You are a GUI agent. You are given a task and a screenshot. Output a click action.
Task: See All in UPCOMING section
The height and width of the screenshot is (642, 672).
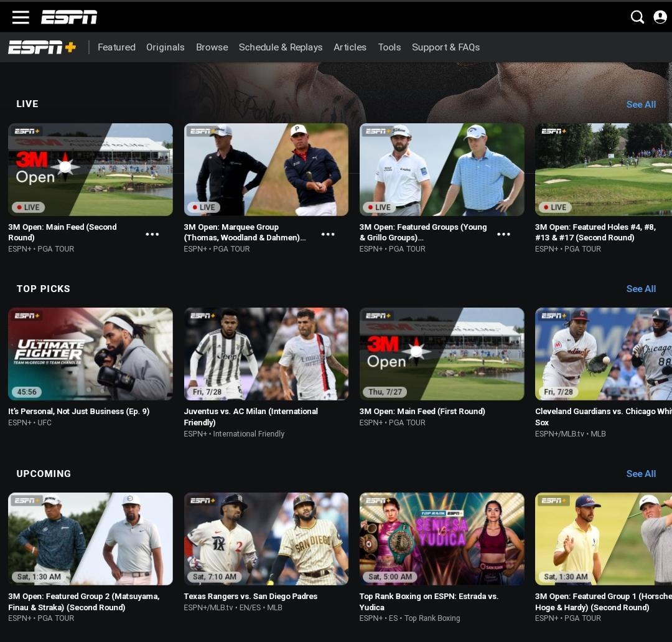click(641, 474)
